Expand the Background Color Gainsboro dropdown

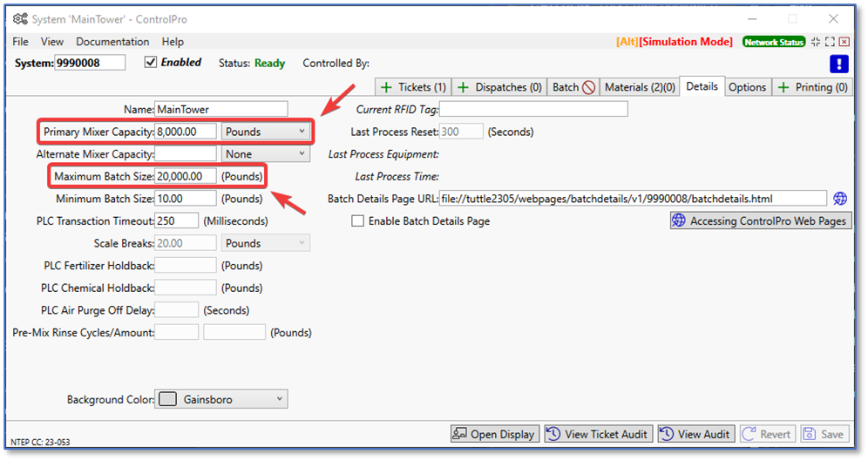[279, 399]
